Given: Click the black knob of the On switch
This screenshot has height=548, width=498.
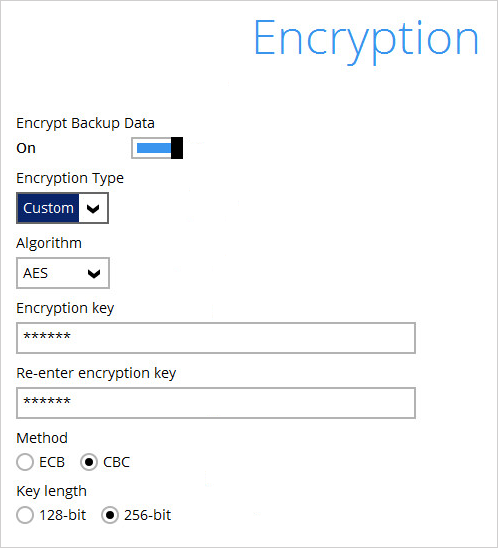Looking at the screenshot, I should tap(177, 148).
